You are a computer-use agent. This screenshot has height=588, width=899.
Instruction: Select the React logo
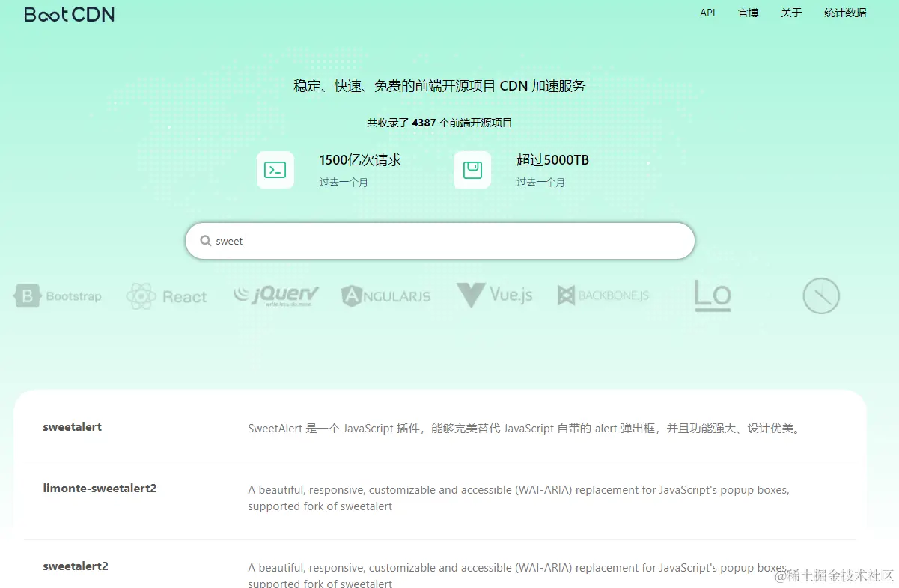tap(166, 296)
